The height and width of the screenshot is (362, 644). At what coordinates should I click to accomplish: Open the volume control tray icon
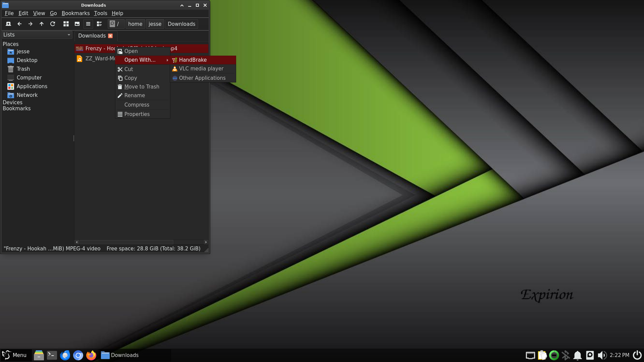602,355
